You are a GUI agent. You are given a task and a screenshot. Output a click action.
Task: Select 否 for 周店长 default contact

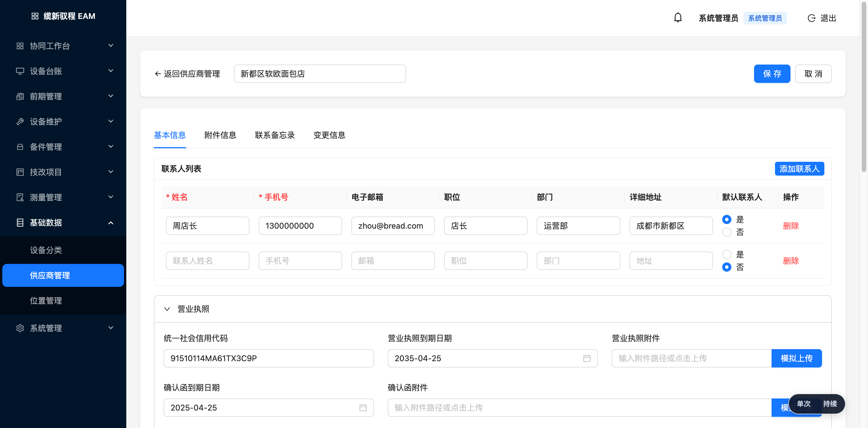726,232
